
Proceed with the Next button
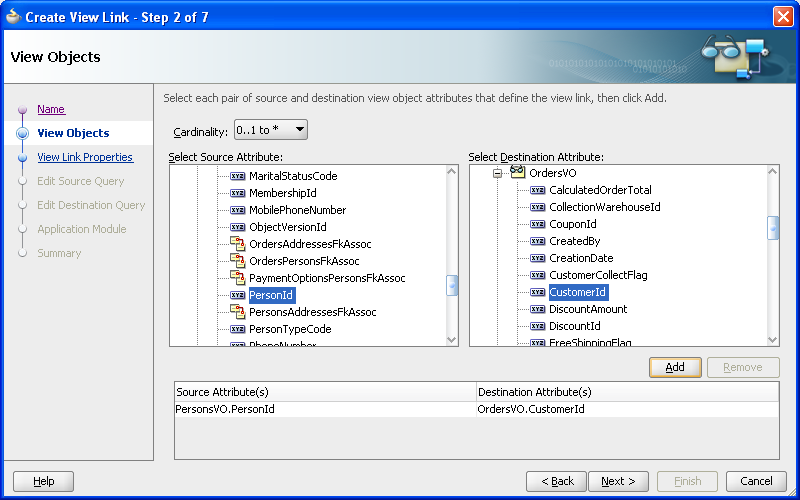click(x=618, y=481)
